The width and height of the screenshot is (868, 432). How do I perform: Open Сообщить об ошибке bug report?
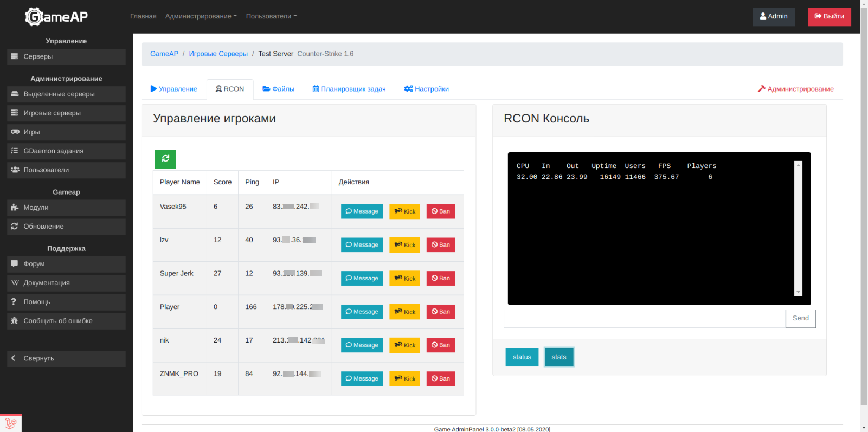point(66,321)
